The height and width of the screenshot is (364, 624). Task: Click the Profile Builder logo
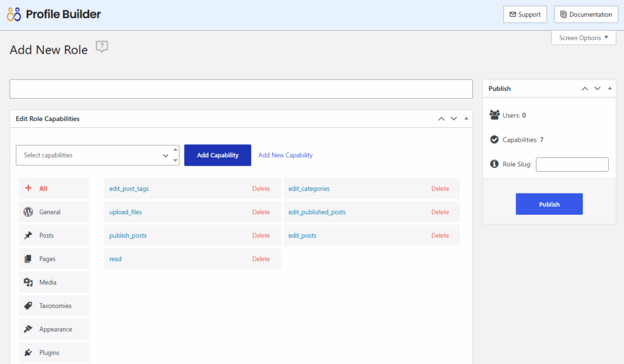tap(54, 14)
